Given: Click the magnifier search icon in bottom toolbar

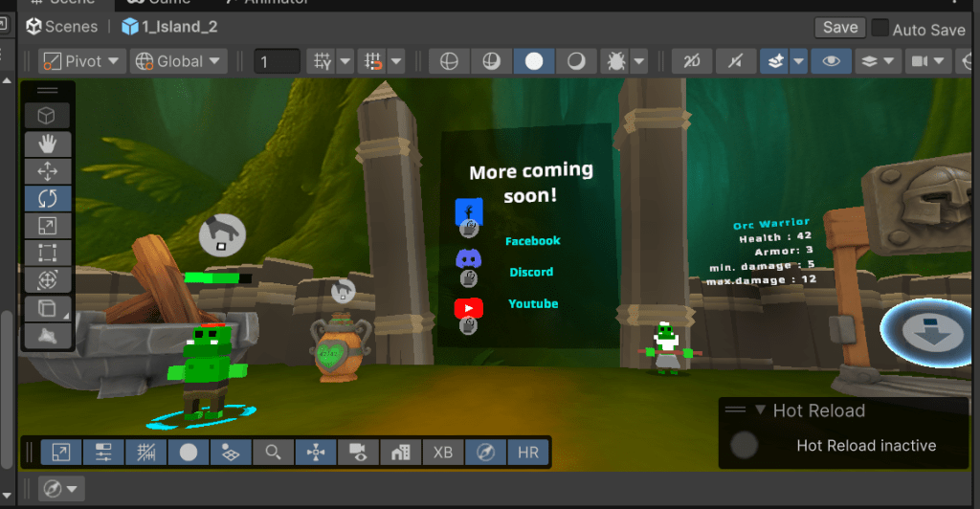Looking at the screenshot, I should (x=274, y=453).
